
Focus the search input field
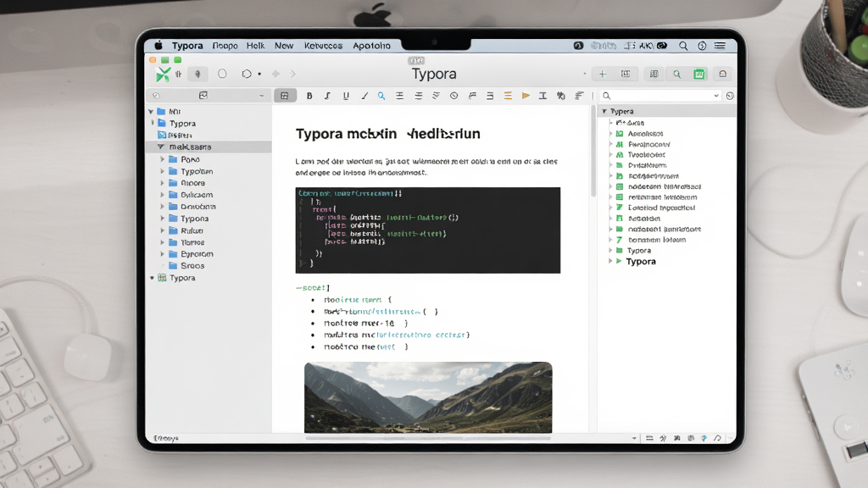[x=661, y=96]
